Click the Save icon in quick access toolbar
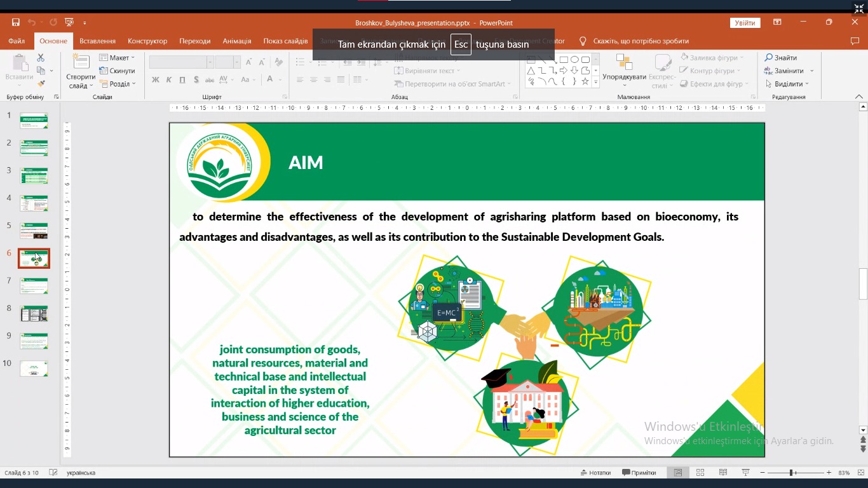The image size is (868, 488). pyautogui.click(x=16, y=22)
